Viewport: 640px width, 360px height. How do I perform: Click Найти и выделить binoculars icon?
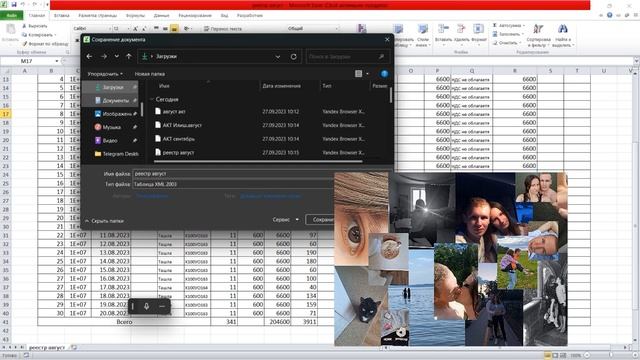click(x=563, y=29)
